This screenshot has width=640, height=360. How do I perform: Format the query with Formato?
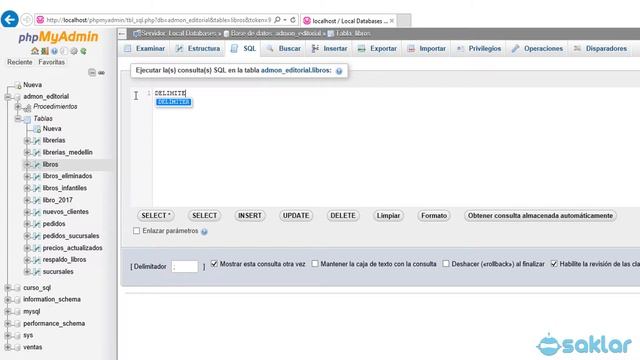[x=434, y=216]
